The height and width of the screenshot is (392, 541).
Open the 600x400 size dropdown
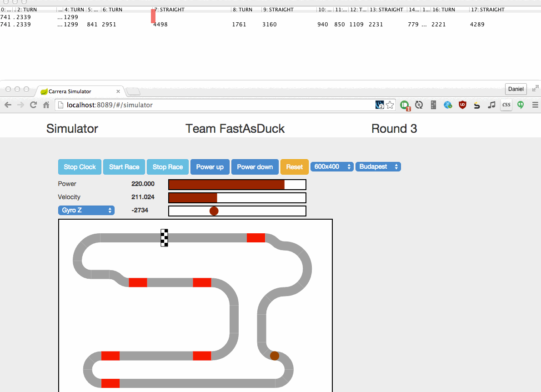332,167
